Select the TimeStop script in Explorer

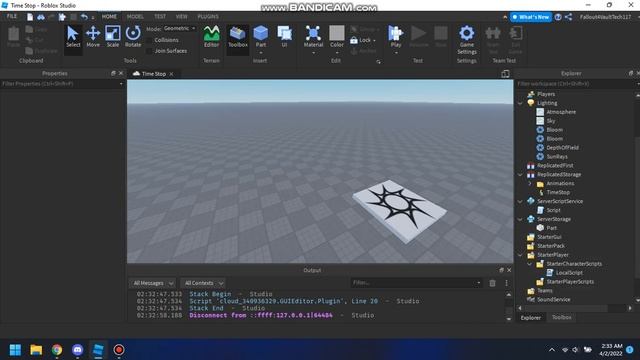(558, 193)
